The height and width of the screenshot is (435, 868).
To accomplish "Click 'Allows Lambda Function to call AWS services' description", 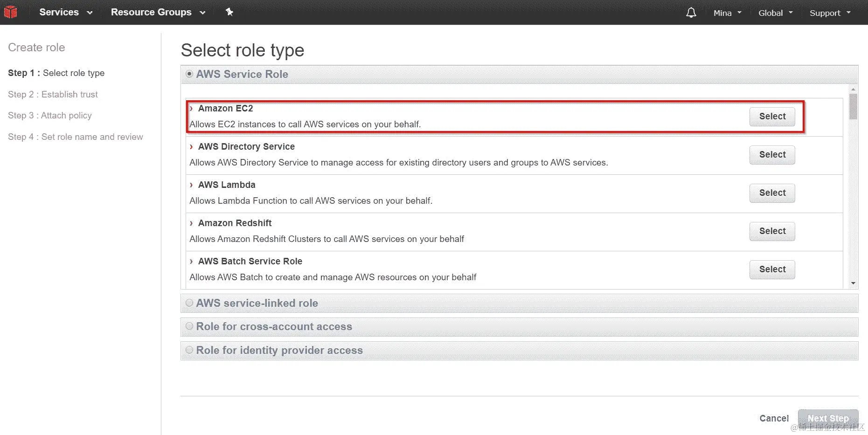I will pyautogui.click(x=311, y=201).
